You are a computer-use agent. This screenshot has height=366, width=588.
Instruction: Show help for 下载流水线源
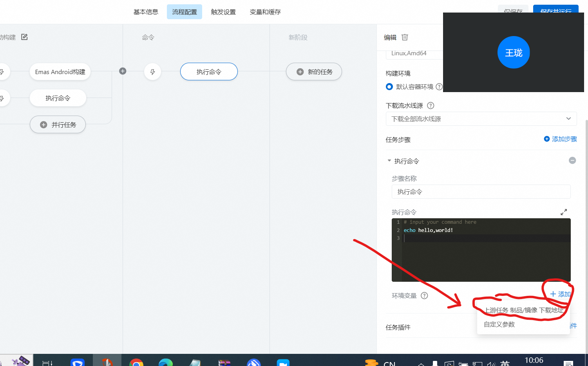tap(431, 105)
